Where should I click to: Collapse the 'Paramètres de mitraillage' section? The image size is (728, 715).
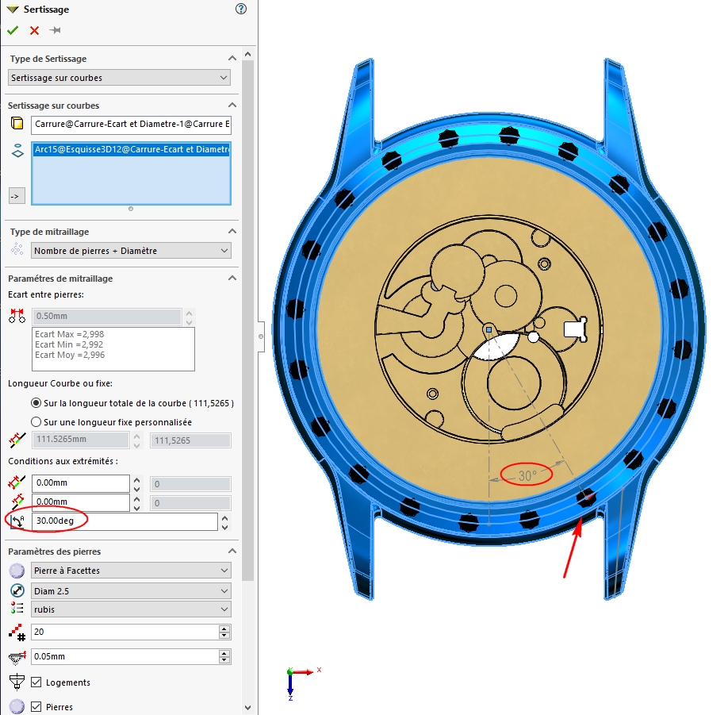232,279
